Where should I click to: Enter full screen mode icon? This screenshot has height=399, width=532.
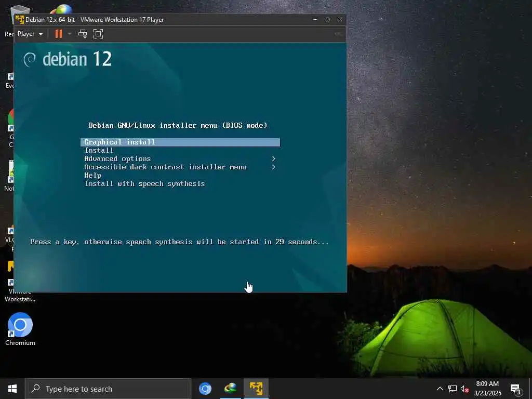pyautogui.click(x=98, y=34)
